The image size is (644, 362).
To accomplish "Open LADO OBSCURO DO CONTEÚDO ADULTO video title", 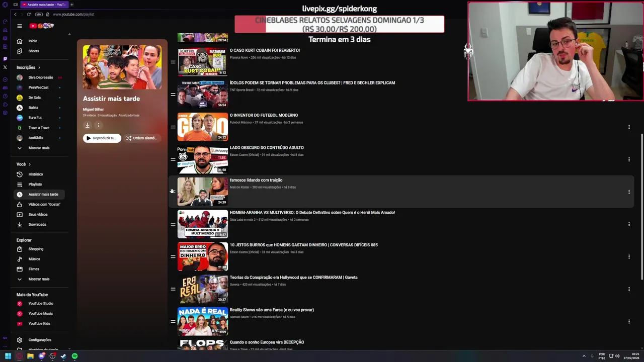I will [267, 148].
